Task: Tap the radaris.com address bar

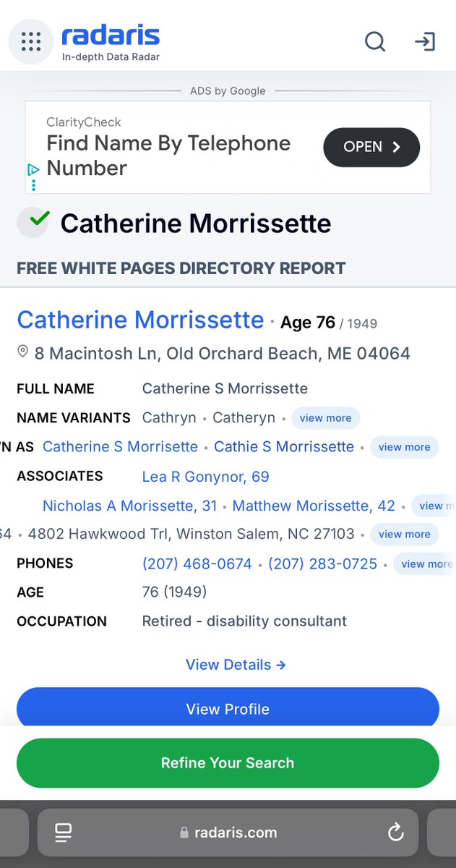Action: coord(228,833)
